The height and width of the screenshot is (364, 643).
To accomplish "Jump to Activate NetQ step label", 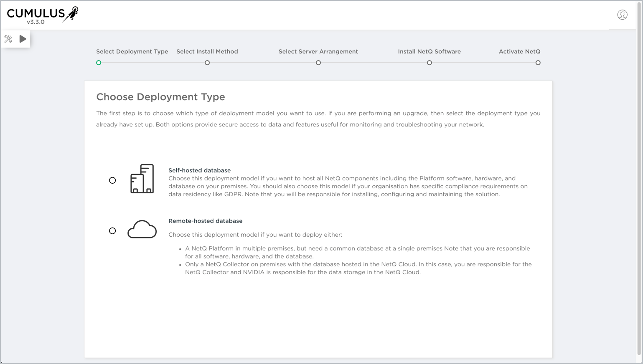I will (x=519, y=51).
